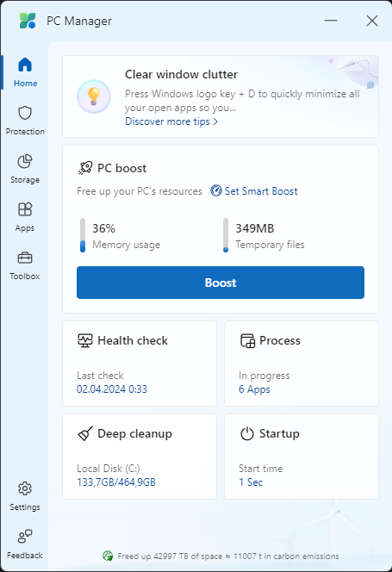
Task: Click the Health check monitor icon
Action: [85, 341]
